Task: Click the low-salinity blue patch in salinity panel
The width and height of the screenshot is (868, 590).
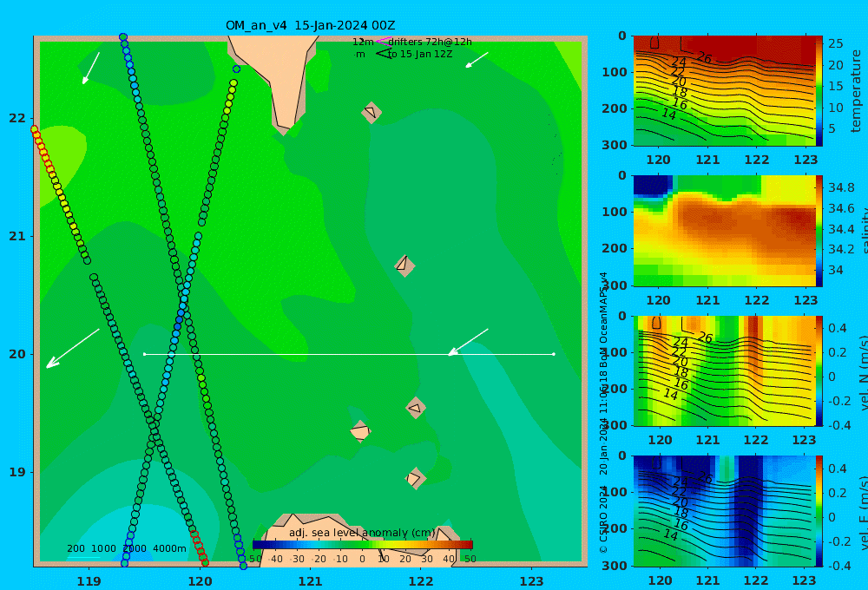Action: coord(653,185)
